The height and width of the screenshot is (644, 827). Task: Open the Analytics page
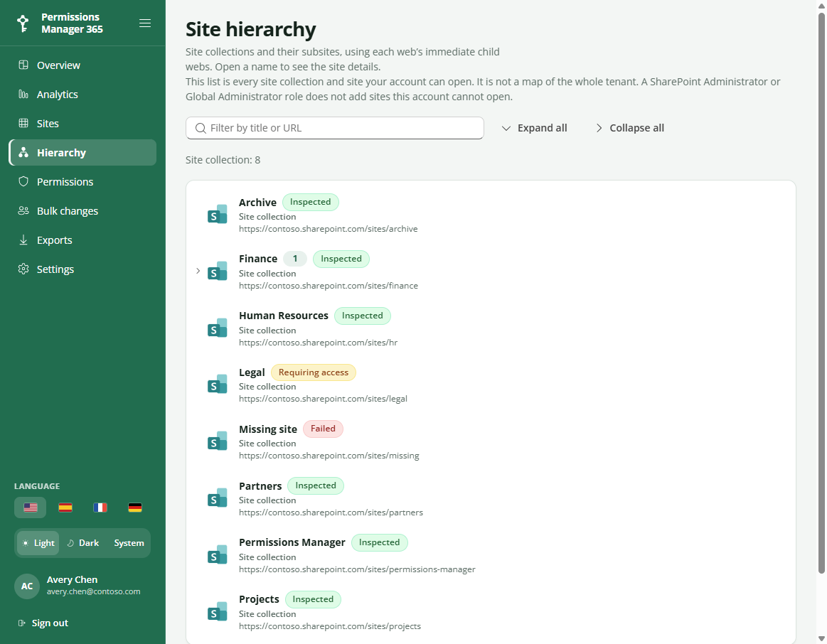pos(82,95)
